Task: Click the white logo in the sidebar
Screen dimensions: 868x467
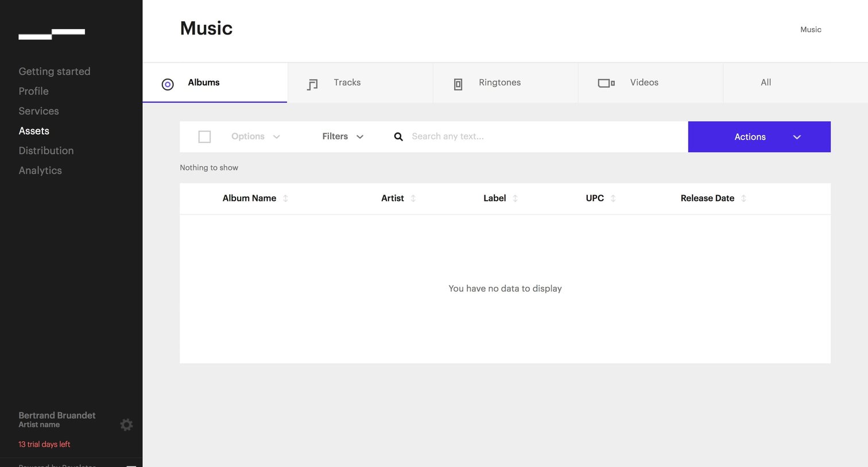Action: click(x=52, y=34)
